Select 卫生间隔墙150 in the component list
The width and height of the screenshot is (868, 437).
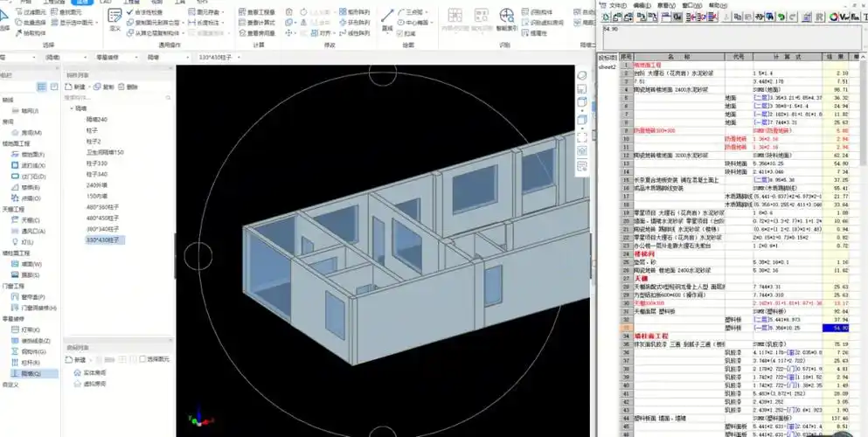coord(105,152)
